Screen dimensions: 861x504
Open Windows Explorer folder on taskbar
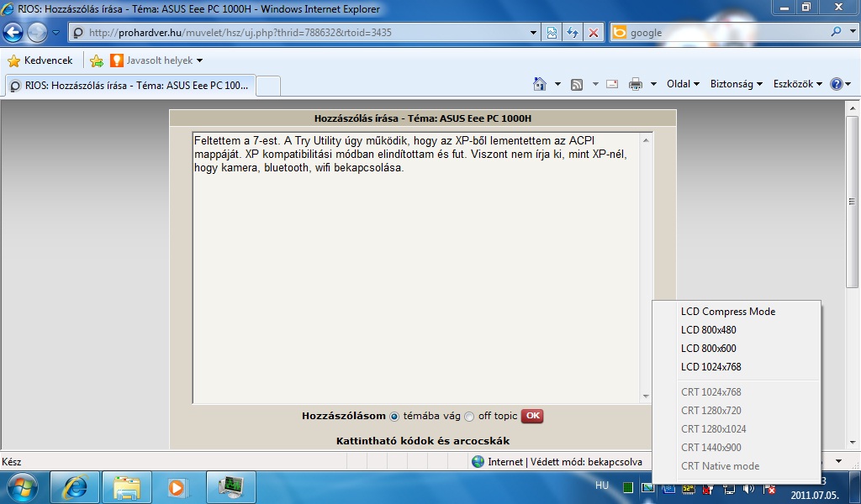tap(127, 487)
